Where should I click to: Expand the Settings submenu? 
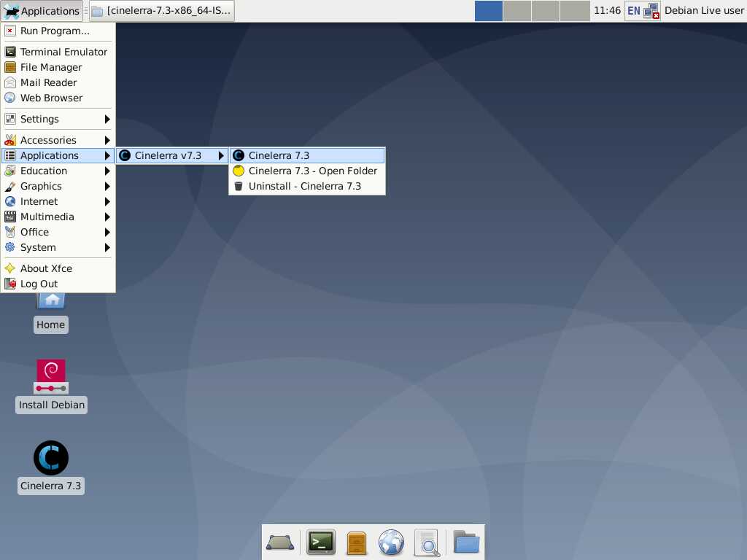point(58,119)
